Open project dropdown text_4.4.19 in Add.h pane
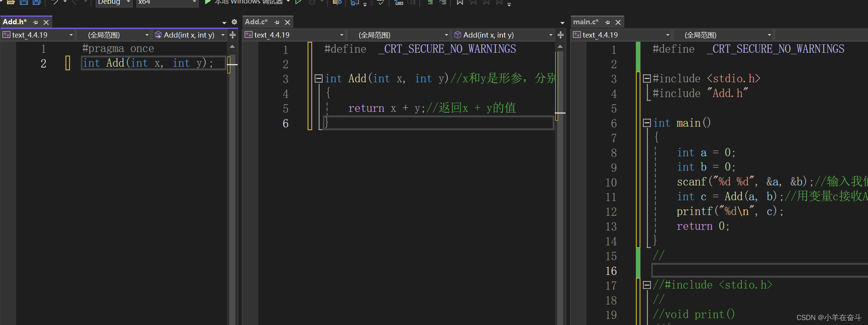 [x=38, y=35]
